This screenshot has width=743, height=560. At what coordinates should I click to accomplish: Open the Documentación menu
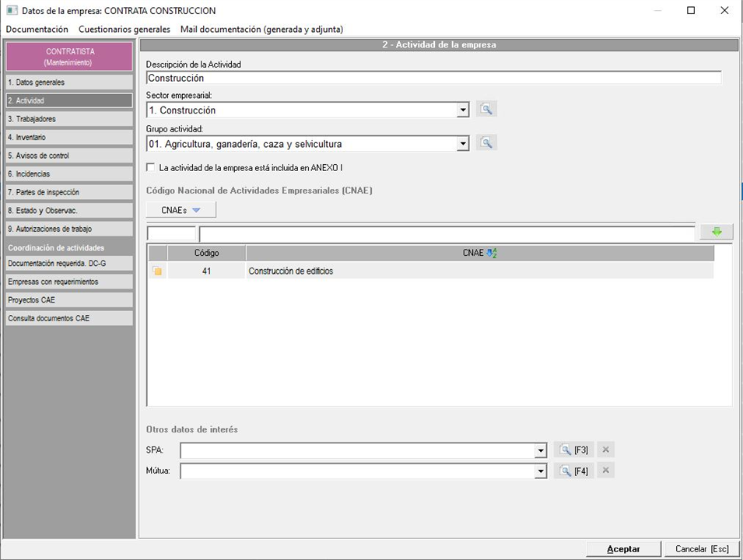pyautogui.click(x=37, y=29)
